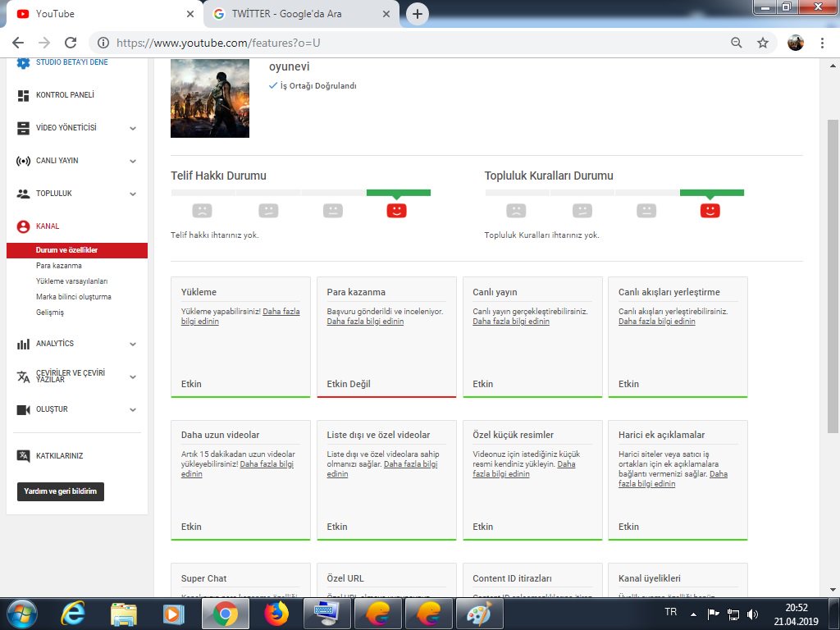The image size is (840, 630).
Task: Click the happy face under Topluluk Kuralları Durumu
Action: tap(710, 211)
